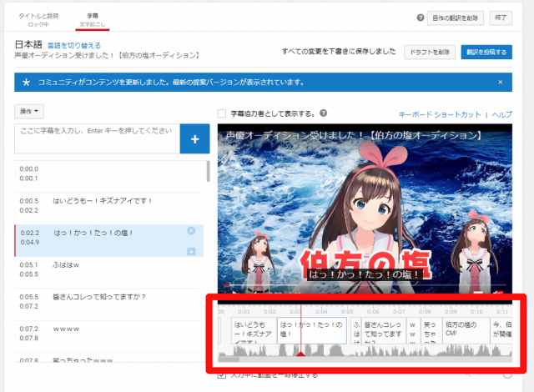Viewport: 534px width, 392px height.
Task: Delete the はっ！かっ！たっ！の塩！ subtitle row
Action: pyautogui.click(x=191, y=231)
